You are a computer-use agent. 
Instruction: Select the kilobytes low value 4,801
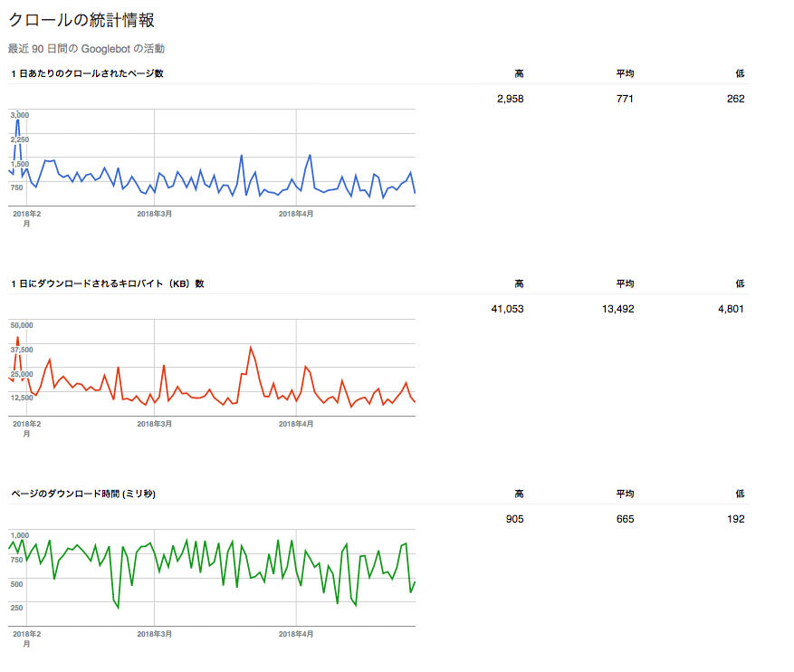pyautogui.click(x=731, y=309)
